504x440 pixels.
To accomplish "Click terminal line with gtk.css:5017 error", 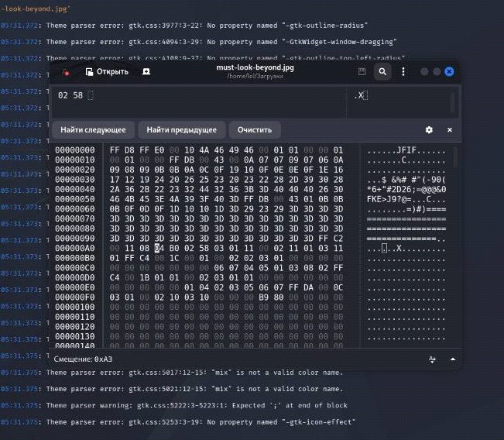I will (x=194, y=373).
